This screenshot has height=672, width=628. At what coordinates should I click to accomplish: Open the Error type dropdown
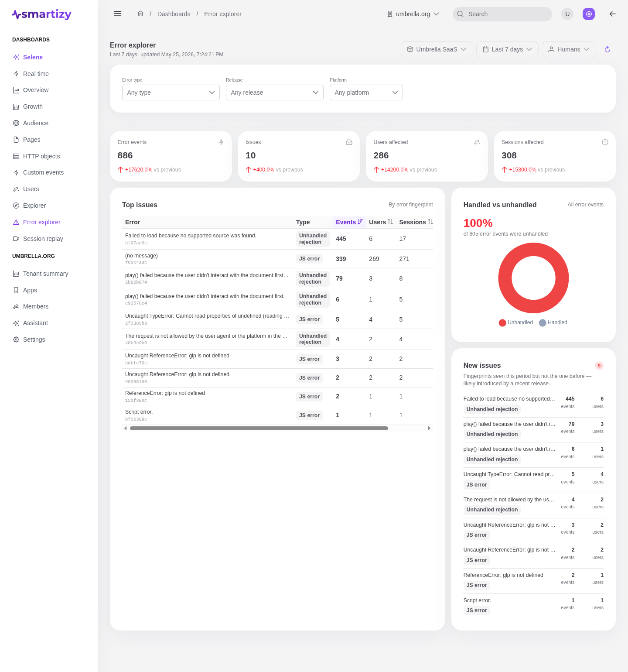pos(171,93)
